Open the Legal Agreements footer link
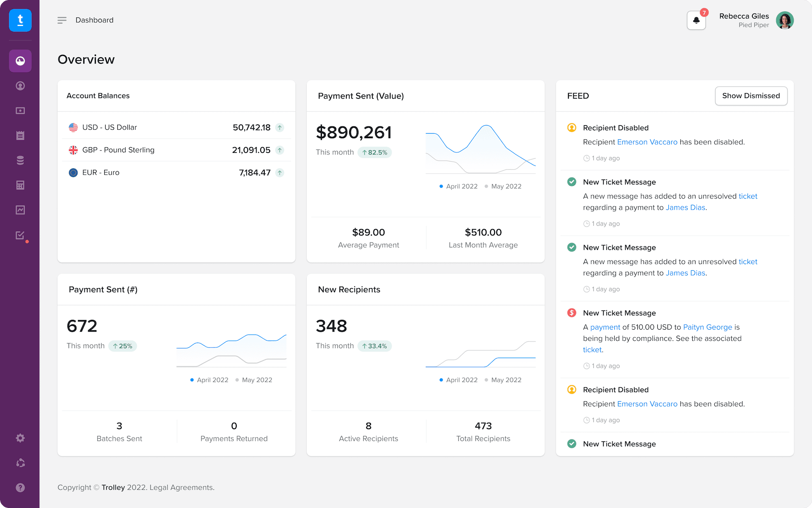 [181, 487]
